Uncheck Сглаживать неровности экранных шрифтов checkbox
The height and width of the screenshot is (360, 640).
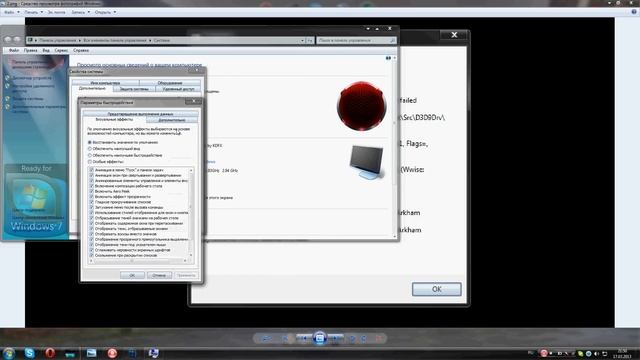(x=91, y=250)
